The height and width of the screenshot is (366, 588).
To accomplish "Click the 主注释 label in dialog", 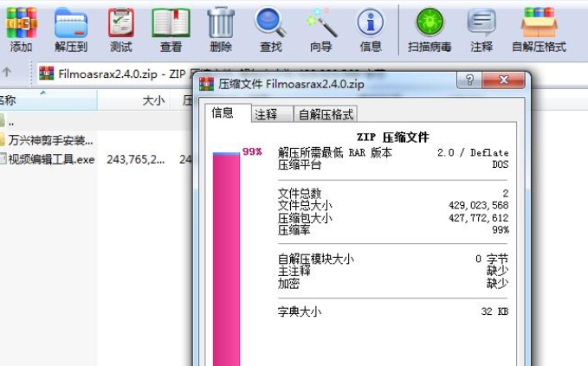I will pos(294,271).
